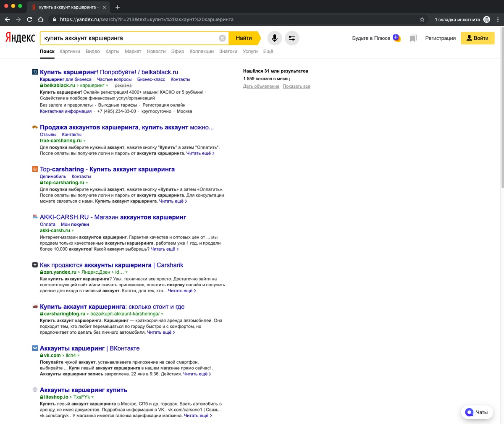Image resolution: width=504 pixels, height=424 pixels.
Task: Open 'Top-carsharing - Купить аккаунт каршеринга' result
Action: [x=107, y=169]
